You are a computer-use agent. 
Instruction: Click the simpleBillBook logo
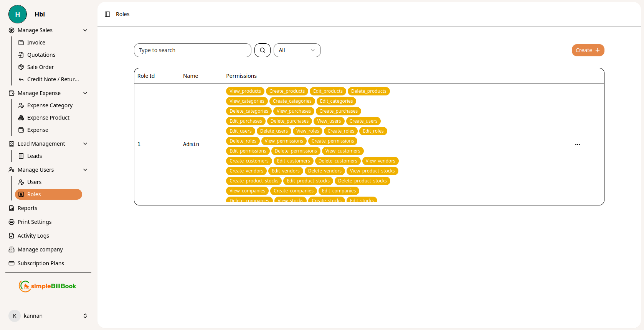(x=48, y=286)
